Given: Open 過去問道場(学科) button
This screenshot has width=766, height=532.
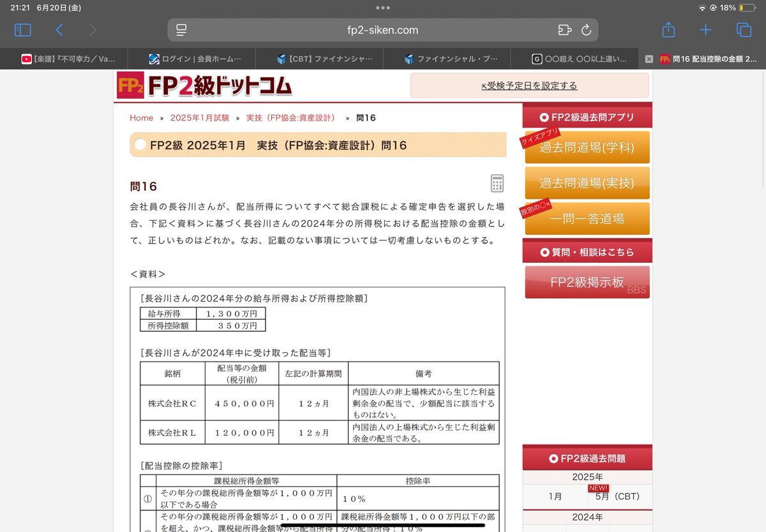Looking at the screenshot, I should 587,147.
